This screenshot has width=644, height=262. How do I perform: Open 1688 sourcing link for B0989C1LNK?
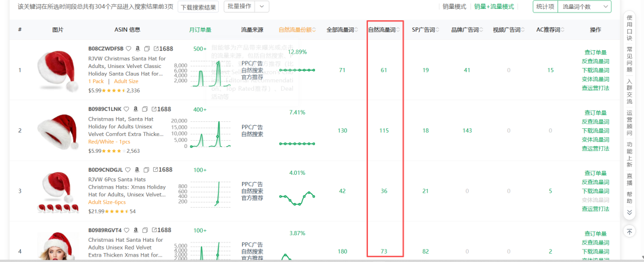[161, 109]
